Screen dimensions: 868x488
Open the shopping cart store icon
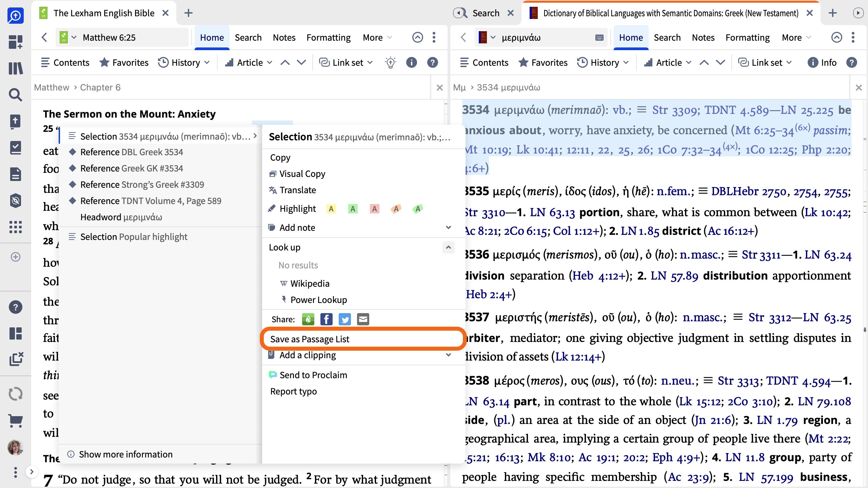click(16, 421)
